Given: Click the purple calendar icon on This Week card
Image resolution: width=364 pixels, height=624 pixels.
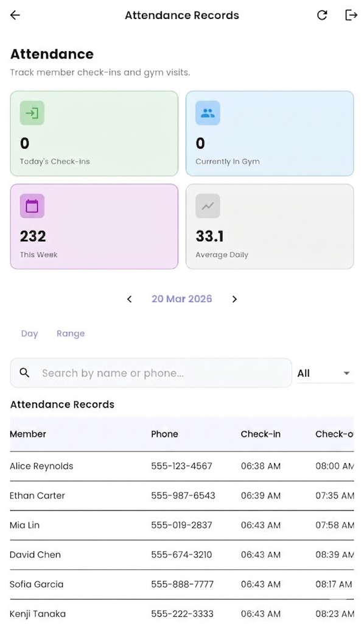Looking at the screenshot, I should tap(32, 205).
